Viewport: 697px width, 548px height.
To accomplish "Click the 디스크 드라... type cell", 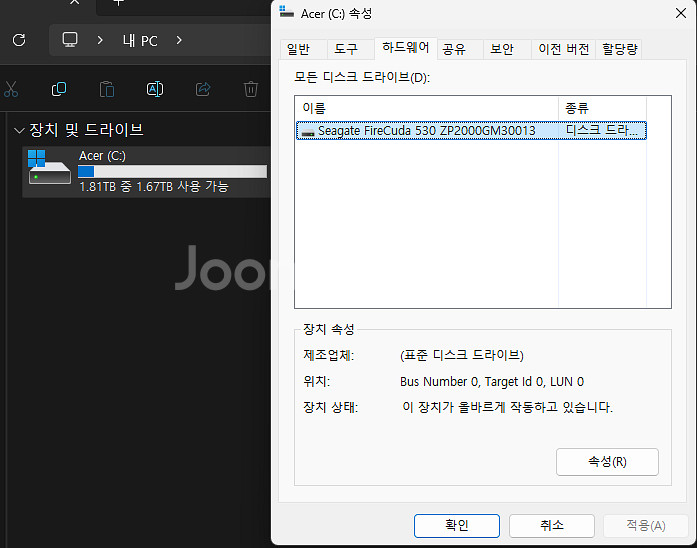I will click(x=602, y=131).
